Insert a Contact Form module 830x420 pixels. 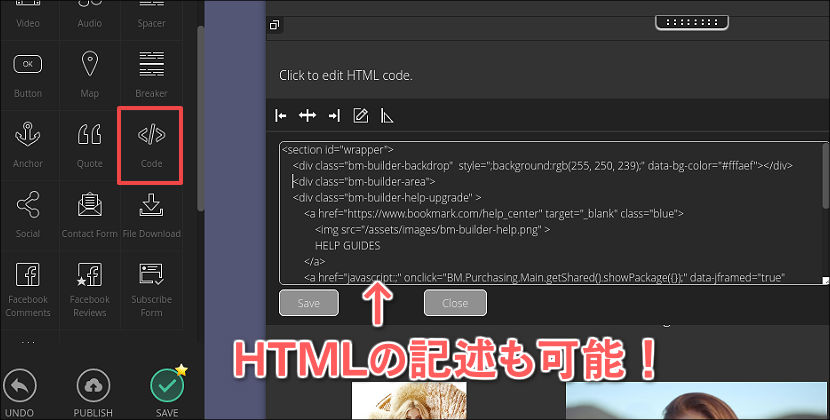click(x=89, y=216)
